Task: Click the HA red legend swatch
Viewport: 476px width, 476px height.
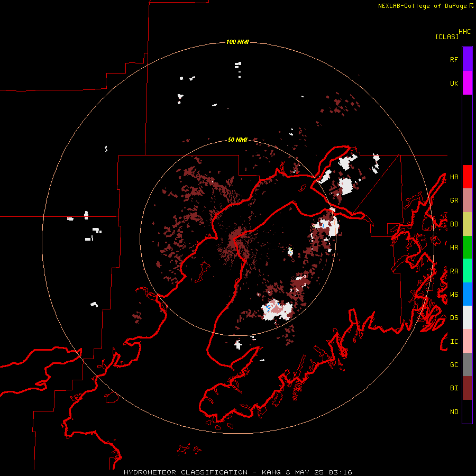Action: (x=467, y=177)
